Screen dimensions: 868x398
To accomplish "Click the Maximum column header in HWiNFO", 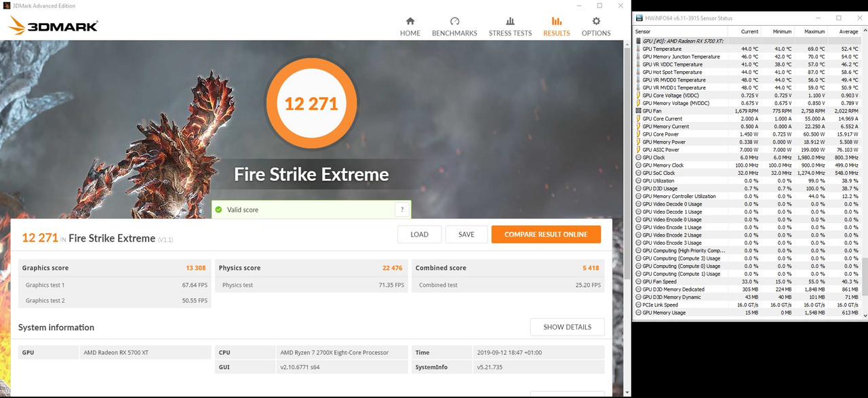I will pos(810,31).
